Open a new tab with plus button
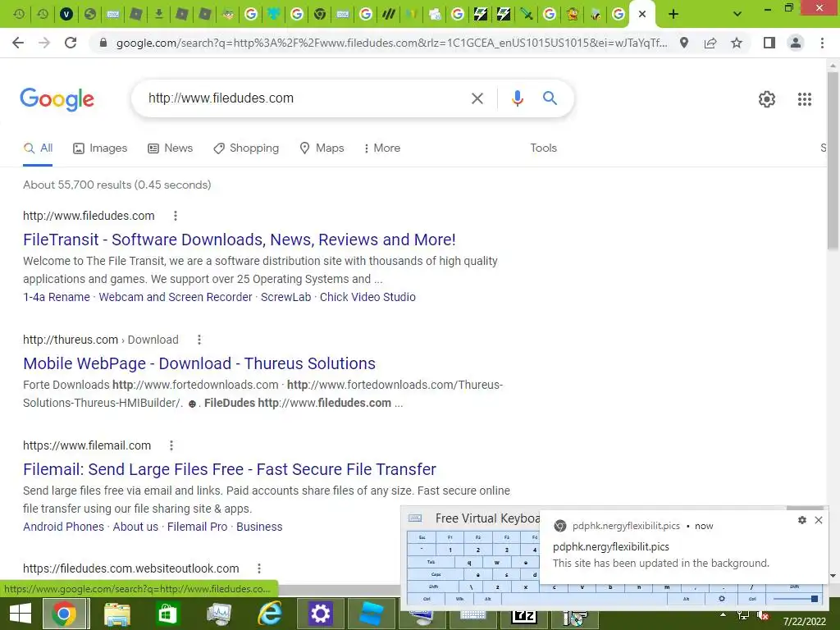 pos(673,15)
